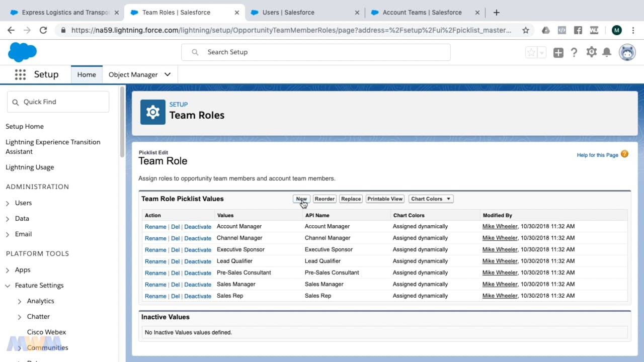Click the Salesforce cloud logo
Image resolution: width=644 pixels, height=362 pixels.
(23, 52)
